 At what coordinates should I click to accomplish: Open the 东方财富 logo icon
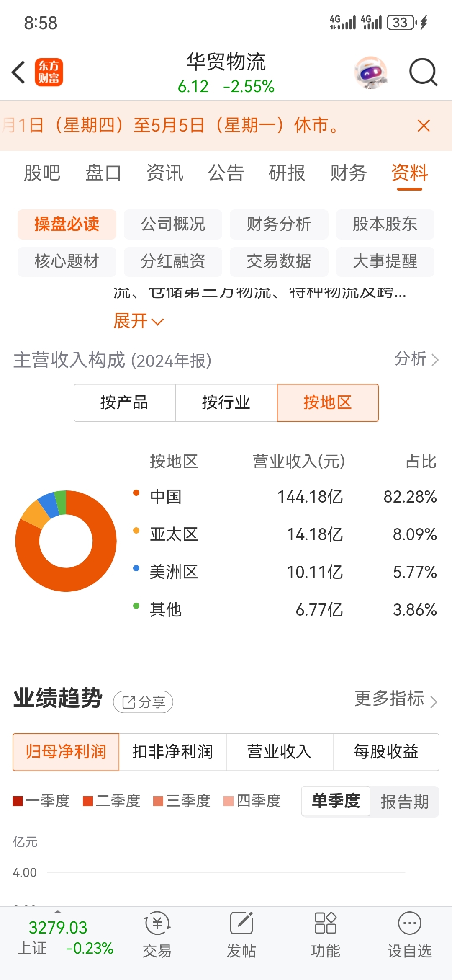[49, 72]
